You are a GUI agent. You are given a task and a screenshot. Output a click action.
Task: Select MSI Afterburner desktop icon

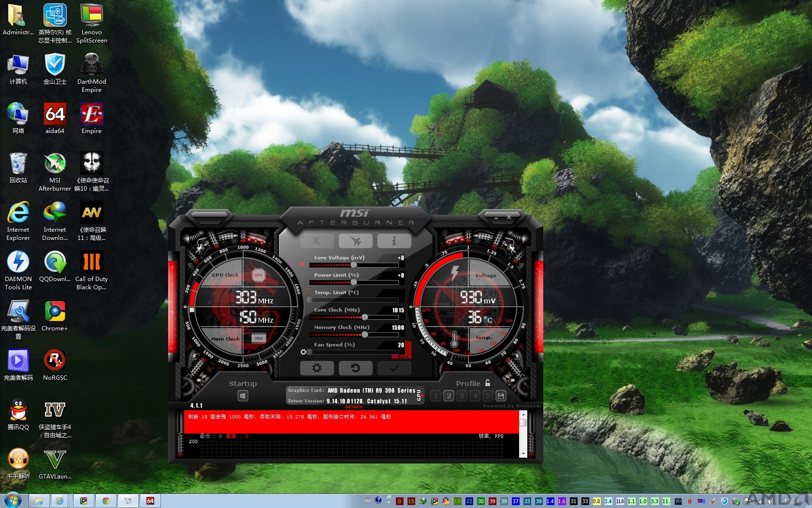pyautogui.click(x=55, y=172)
